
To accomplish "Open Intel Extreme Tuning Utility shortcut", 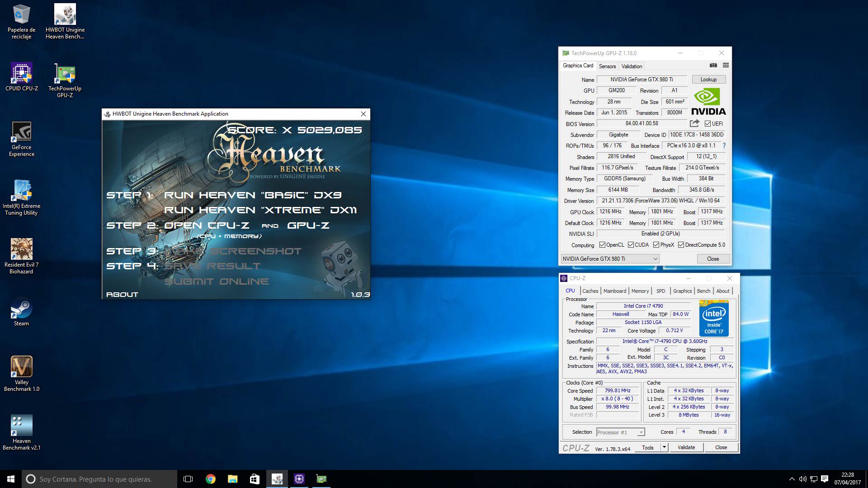I will coord(21,197).
